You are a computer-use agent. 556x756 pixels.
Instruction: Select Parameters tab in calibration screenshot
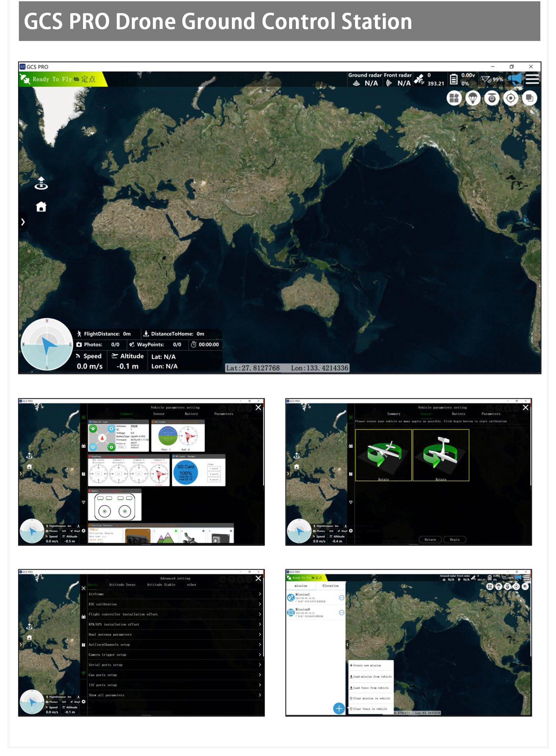tap(491, 414)
